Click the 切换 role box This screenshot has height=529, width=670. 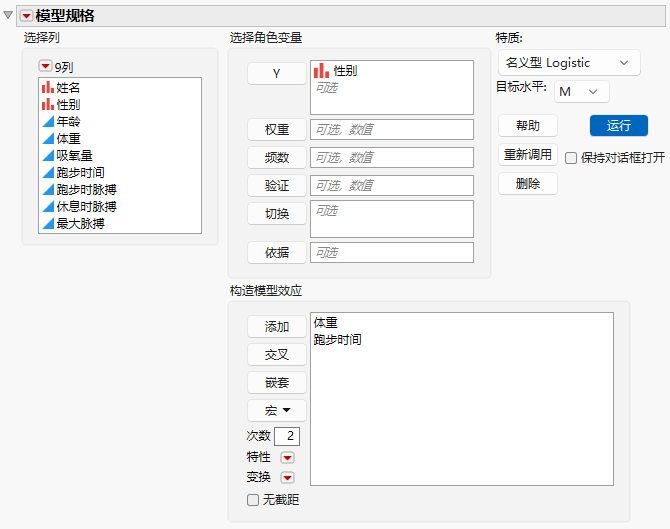pyautogui.click(x=392, y=219)
